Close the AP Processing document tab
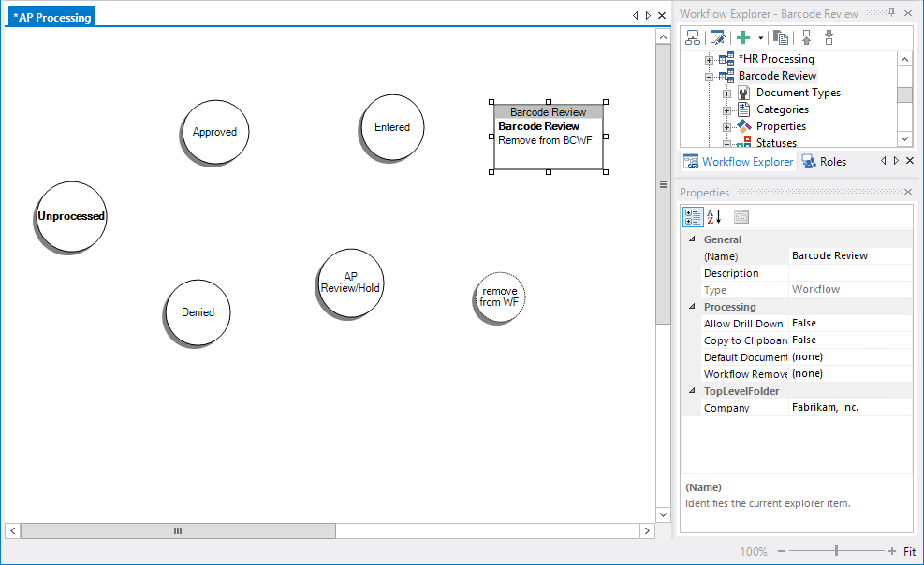Image resolution: width=924 pixels, height=565 pixels. (x=662, y=15)
